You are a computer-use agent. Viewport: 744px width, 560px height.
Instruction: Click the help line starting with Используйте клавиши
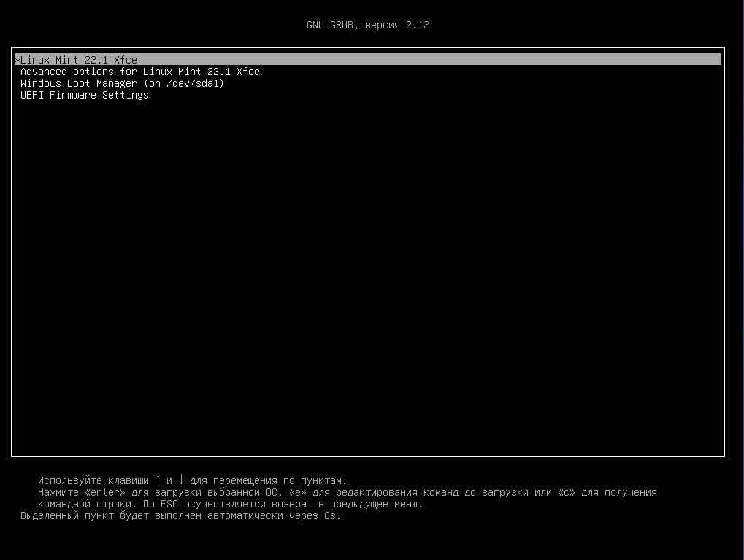(x=192, y=480)
